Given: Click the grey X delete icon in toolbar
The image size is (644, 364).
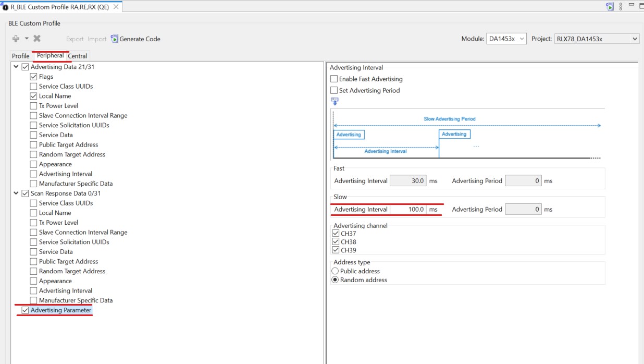Looking at the screenshot, I should coord(37,39).
